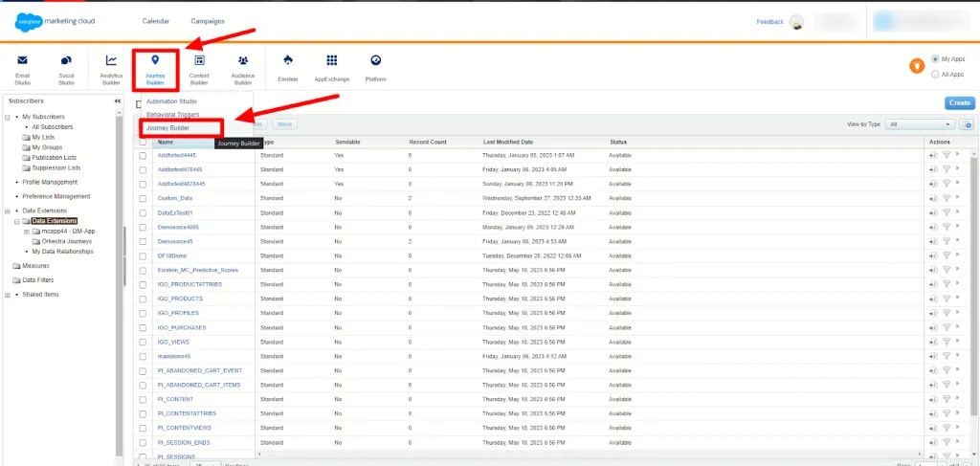The image size is (980, 466).
Task: Open Social Studio app
Action: coord(66,69)
